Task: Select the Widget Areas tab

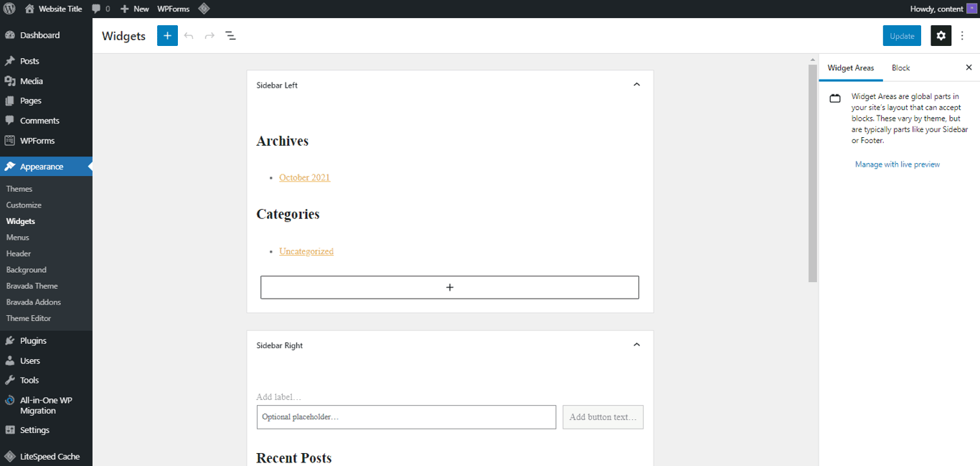Action: coord(851,67)
